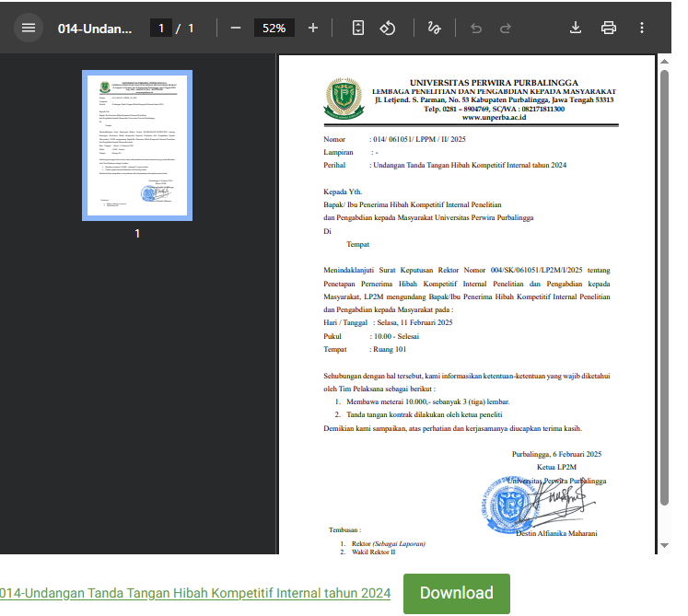Screen dimensions: 688x616
Task: Click the undo arrow icon
Action: [x=476, y=28]
